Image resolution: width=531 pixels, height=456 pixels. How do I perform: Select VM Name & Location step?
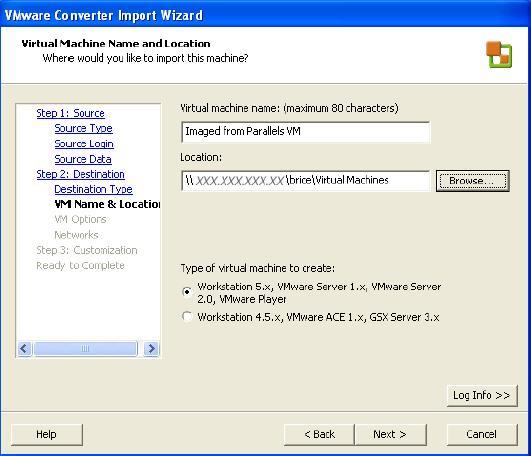pos(107,204)
